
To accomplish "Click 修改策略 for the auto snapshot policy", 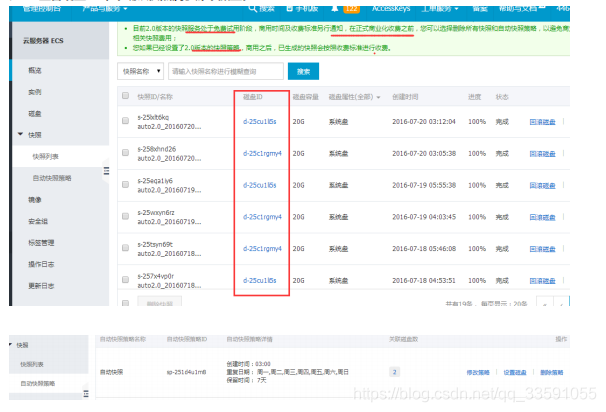I will pos(478,372).
